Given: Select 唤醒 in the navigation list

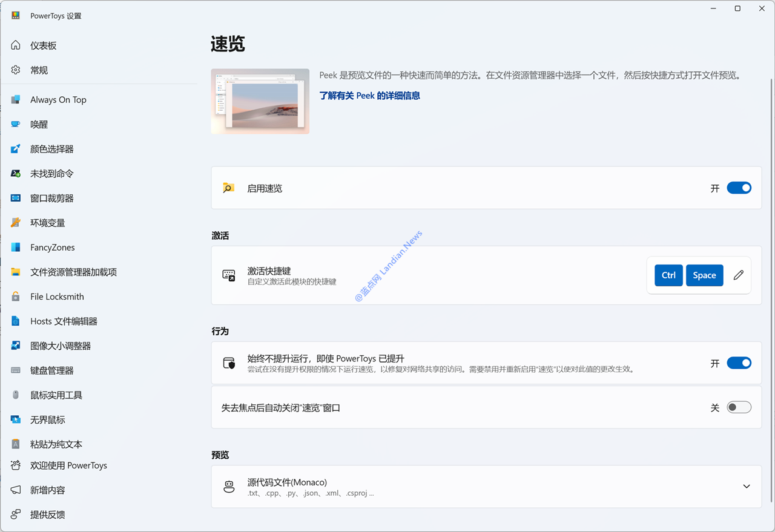Looking at the screenshot, I should pos(39,124).
